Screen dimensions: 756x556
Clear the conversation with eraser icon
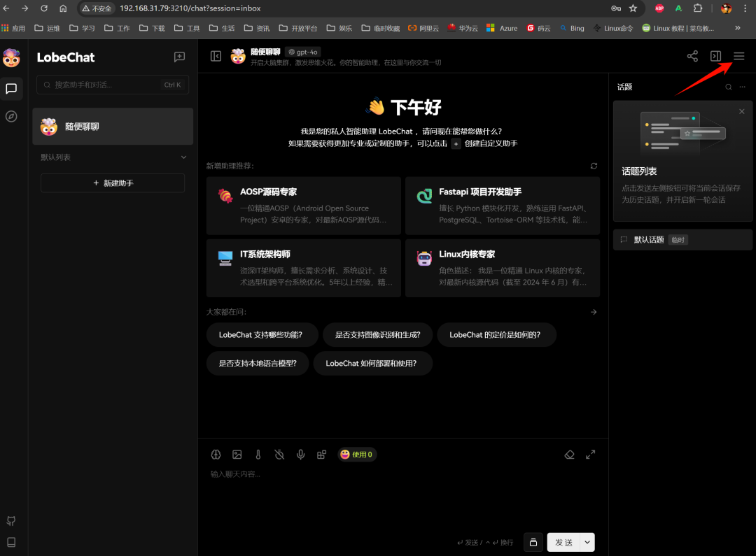(569, 455)
